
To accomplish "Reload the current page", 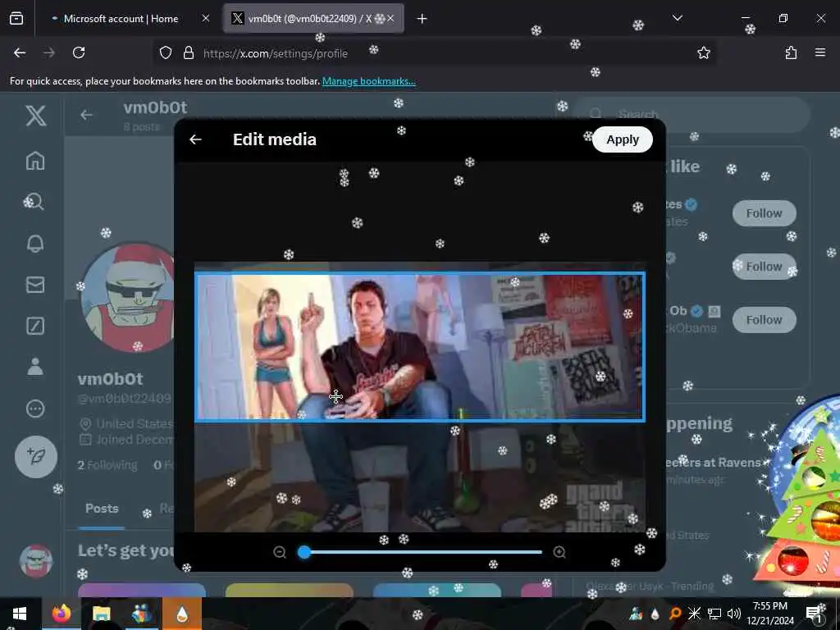I will [79, 52].
